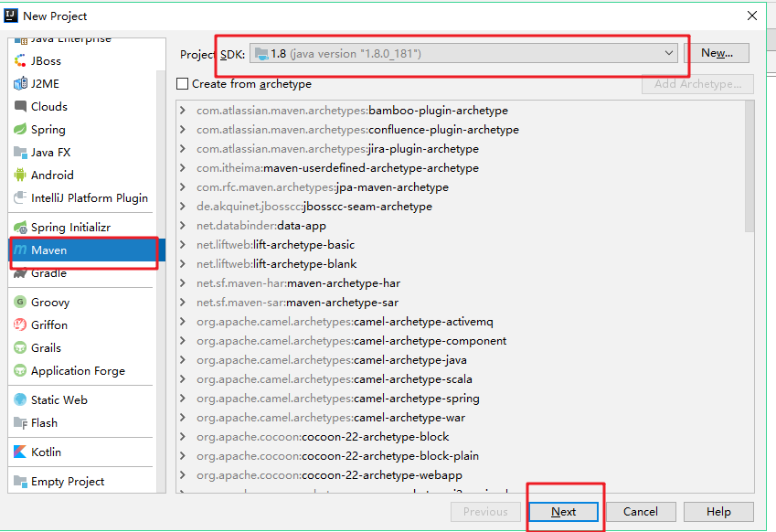Expand bamboo-plugin-archetype entry

183,111
